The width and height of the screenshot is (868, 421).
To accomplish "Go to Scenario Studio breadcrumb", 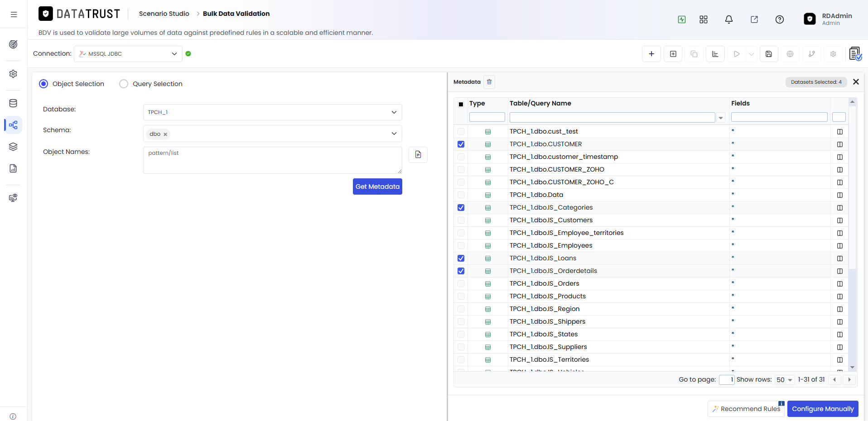I will tap(164, 14).
